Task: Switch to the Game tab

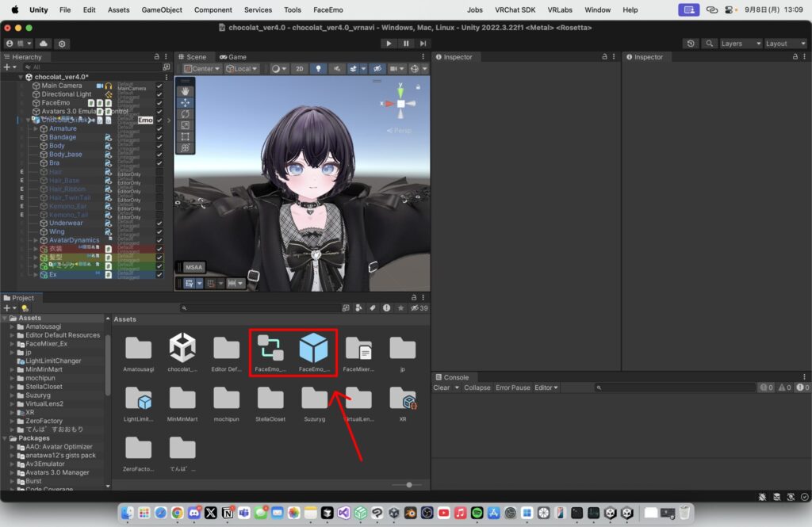Action: pyautogui.click(x=234, y=57)
